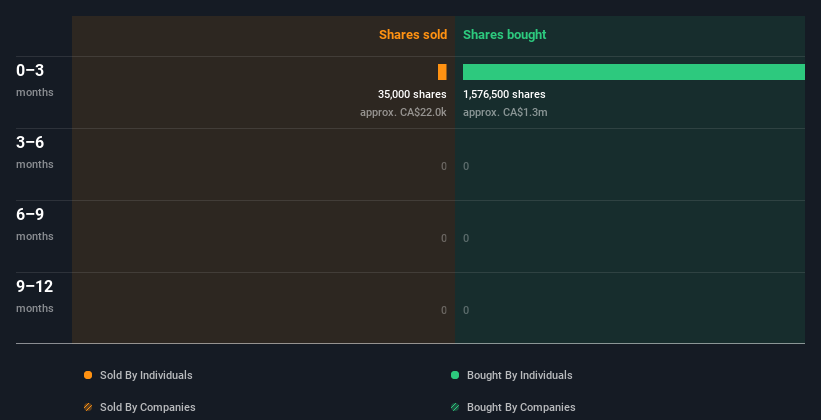Click the green Bought By Individuals legend dot
This screenshot has width=821, height=420.
455,375
